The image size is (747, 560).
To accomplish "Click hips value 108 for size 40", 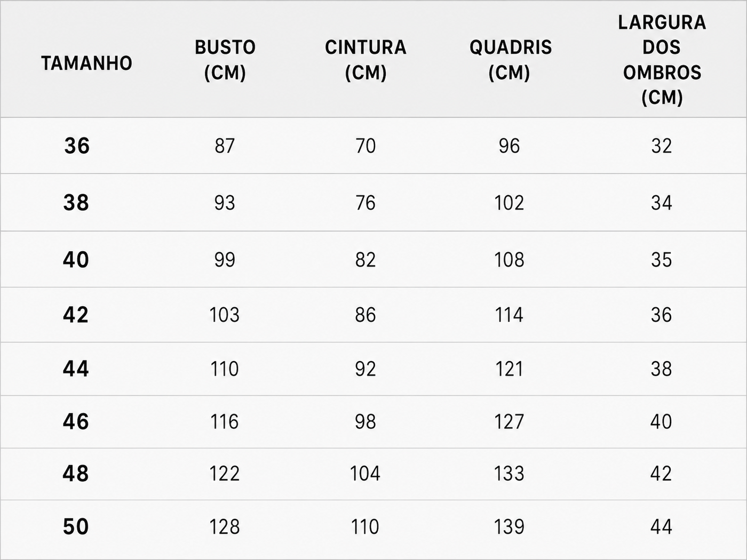I will tap(510, 260).
